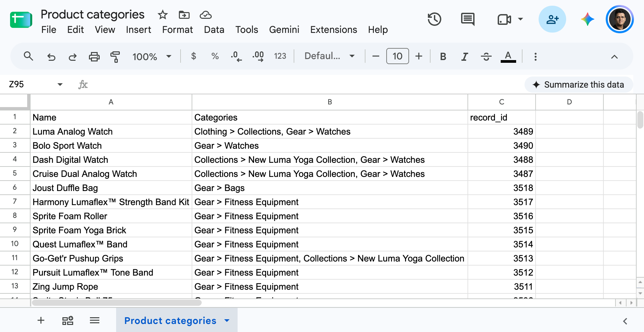Increase font size with plus button
Image resolution: width=644 pixels, height=332 pixels.
[419, 56]
